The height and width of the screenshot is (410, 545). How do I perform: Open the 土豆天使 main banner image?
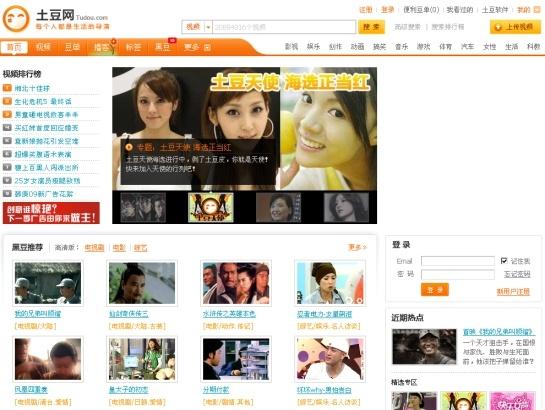pyautogui.click(x=244, y=129)
